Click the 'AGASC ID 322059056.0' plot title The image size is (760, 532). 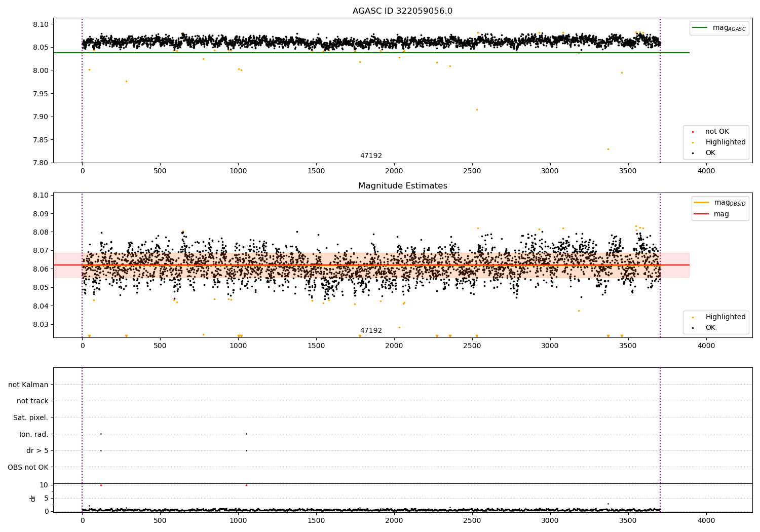402,11
